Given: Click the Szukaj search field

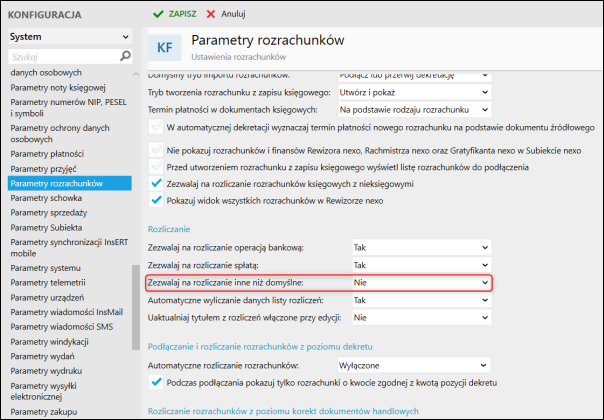Looking at the screenshot, I should tap(68, 58).
